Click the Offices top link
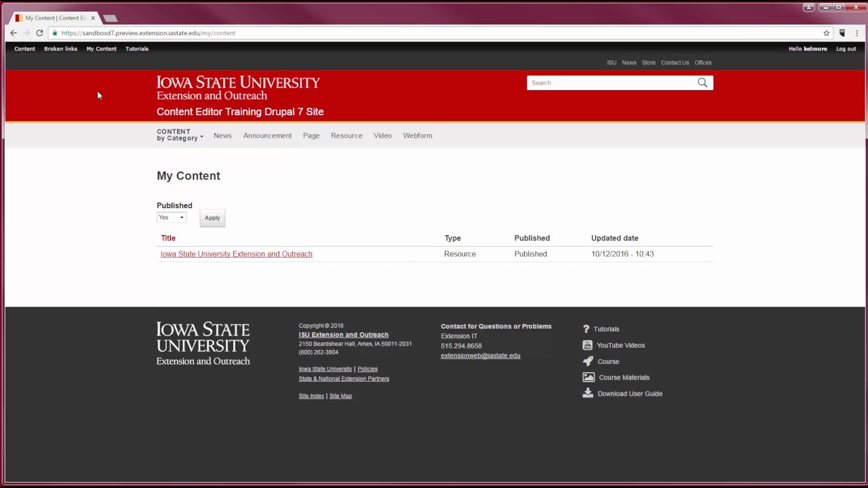868x488 pixels. [703, 62]
